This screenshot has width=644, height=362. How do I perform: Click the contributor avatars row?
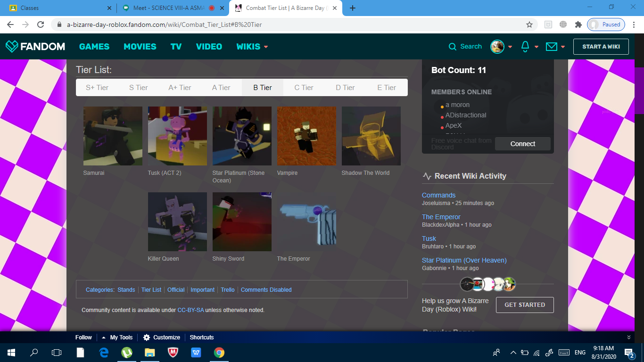pyautogui.click(x=488, y=284)
